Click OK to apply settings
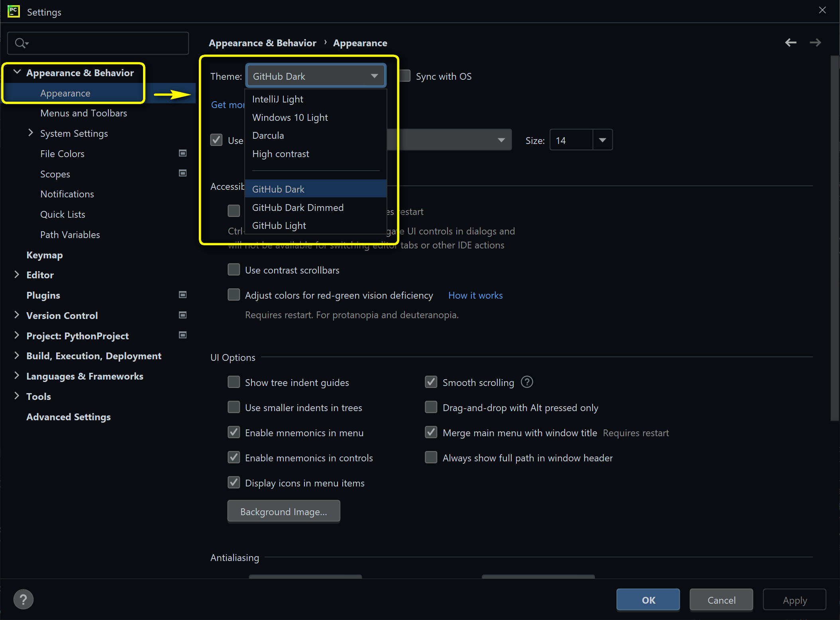The height and width of the screenshot is (620, 840). pos(648,600)
